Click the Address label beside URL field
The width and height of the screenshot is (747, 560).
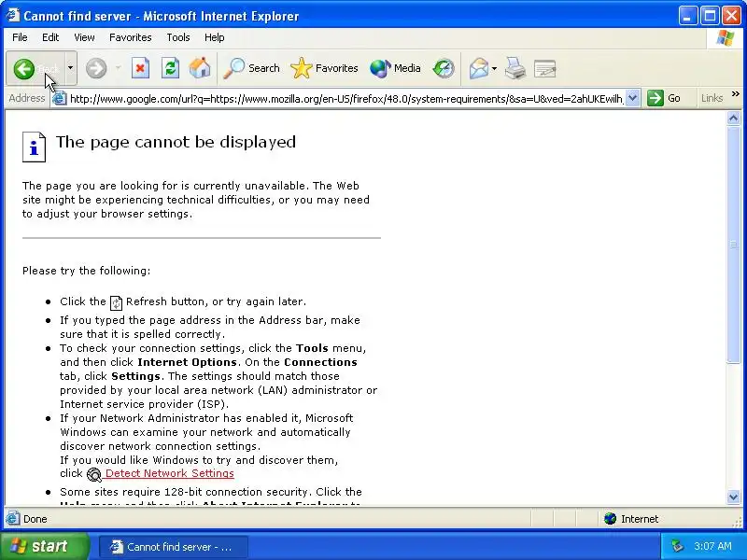pyautogui.click(x=27, y=98)
